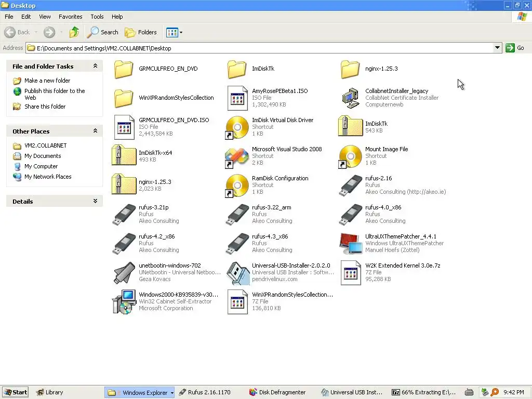This screenshot has height=399, width=532.
Task: Open the GRMCULFREO_EN_DVD folder
Action: point(124,69)
